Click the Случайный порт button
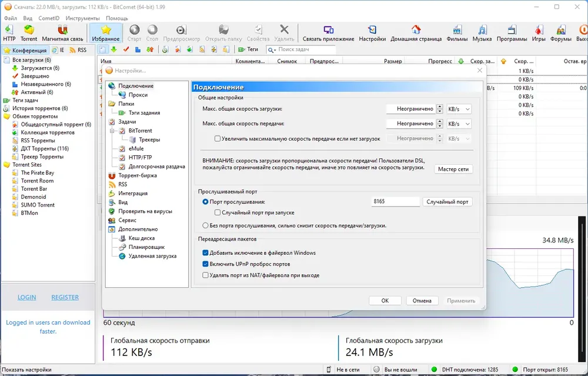The width and height of the screenshot is (588, 376). tap(447, 201)
